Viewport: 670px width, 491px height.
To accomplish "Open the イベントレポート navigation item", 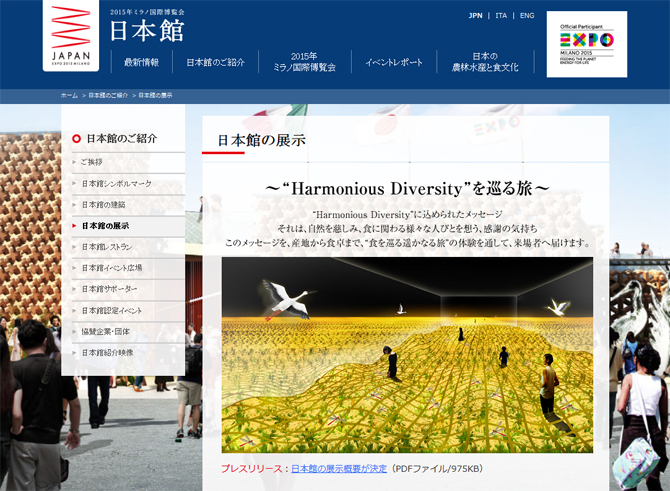I will point(394,62).
